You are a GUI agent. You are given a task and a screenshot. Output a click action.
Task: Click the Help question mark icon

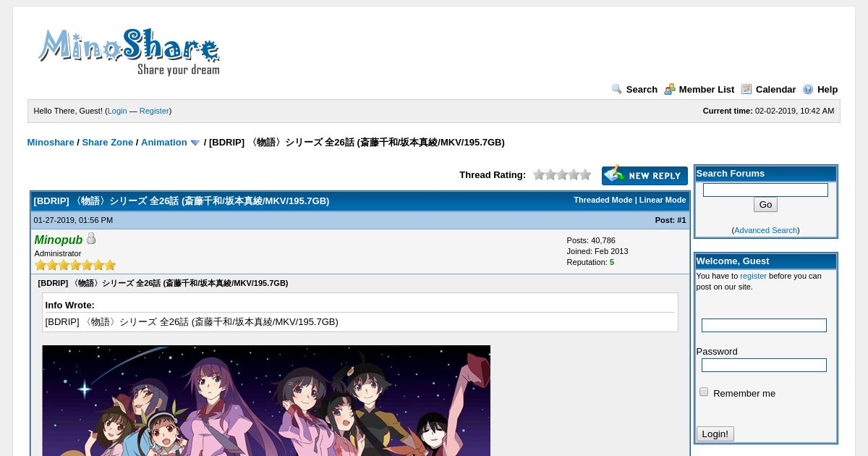click(808, 89)
